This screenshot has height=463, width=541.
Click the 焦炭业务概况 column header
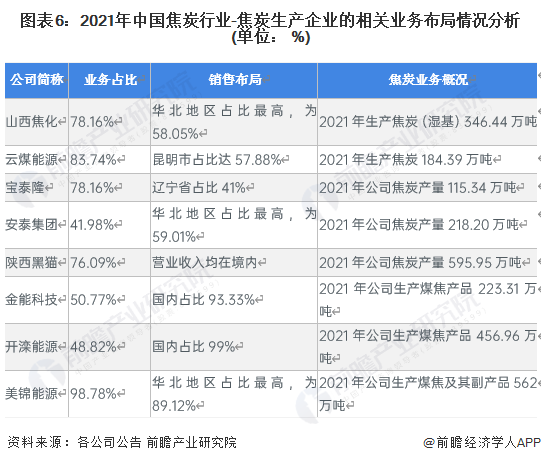[x=427, y=80]
